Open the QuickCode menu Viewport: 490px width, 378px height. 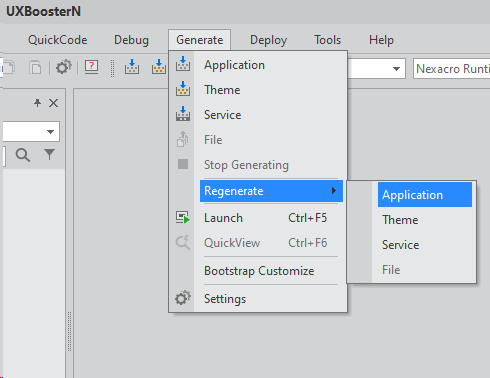pos(57,40)
